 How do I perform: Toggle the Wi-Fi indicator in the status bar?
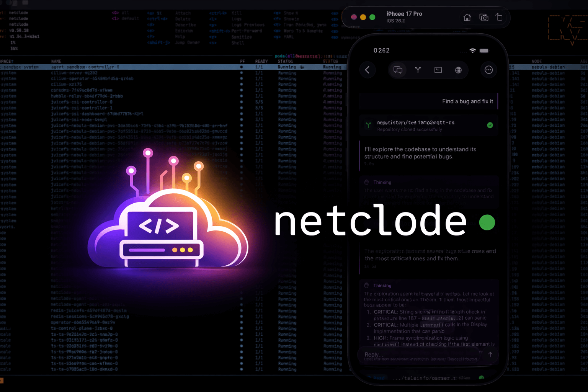coord(472,51)
